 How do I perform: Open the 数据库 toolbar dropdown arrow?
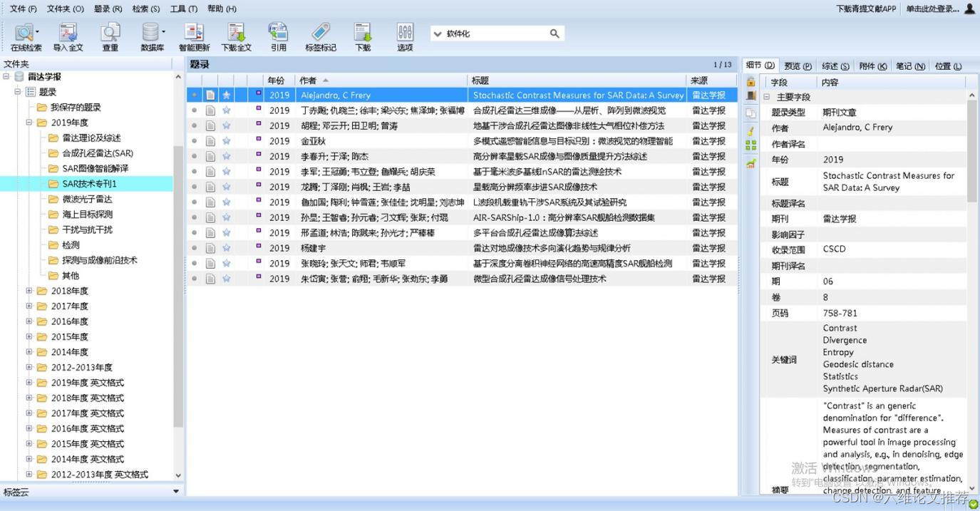[x=163, y=31]
